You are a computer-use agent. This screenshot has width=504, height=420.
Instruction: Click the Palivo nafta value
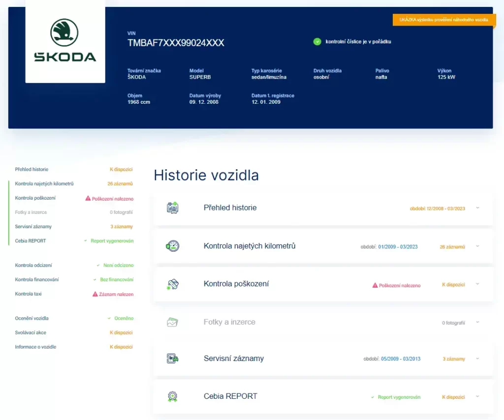click(x=381, y=77)
